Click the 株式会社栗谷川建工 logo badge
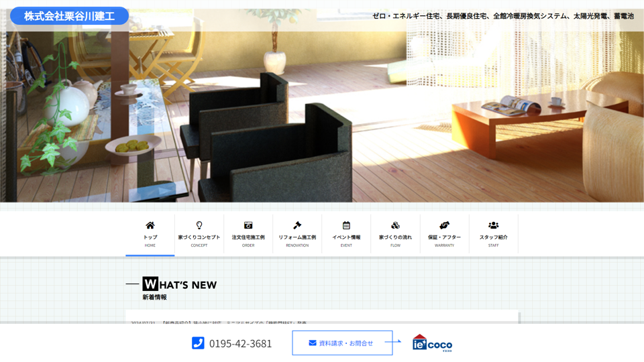Viewport: 644px width, 362px height. 69,16
